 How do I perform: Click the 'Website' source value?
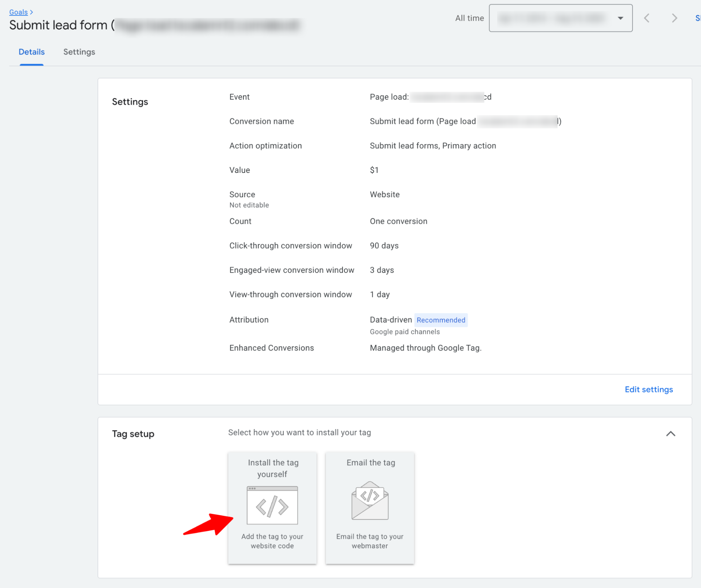click(x=384, y=194)
